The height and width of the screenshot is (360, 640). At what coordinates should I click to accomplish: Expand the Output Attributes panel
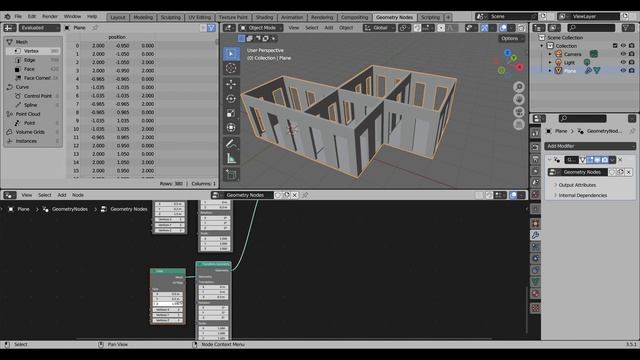click(x=577, y=185)
